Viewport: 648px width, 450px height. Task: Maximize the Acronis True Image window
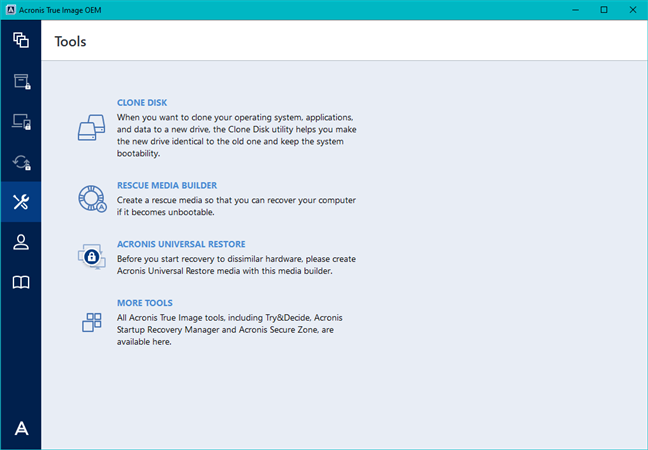pyautogui.click(x=604, y=10)
